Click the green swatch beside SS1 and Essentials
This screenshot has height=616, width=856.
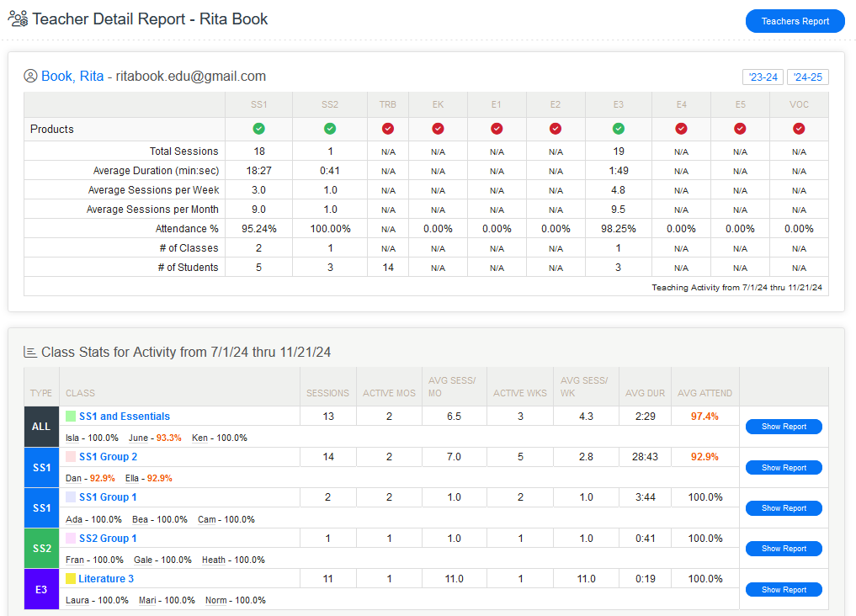[x=71, y=417]
